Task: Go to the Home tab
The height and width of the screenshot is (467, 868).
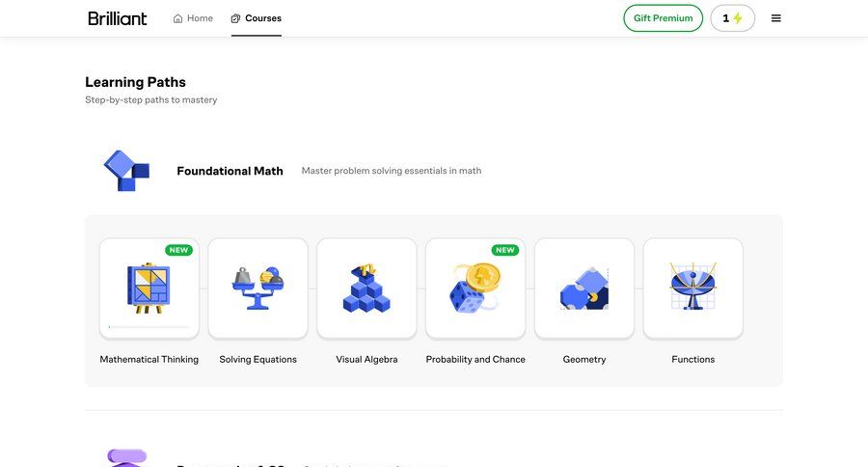Action: [193, 18]
